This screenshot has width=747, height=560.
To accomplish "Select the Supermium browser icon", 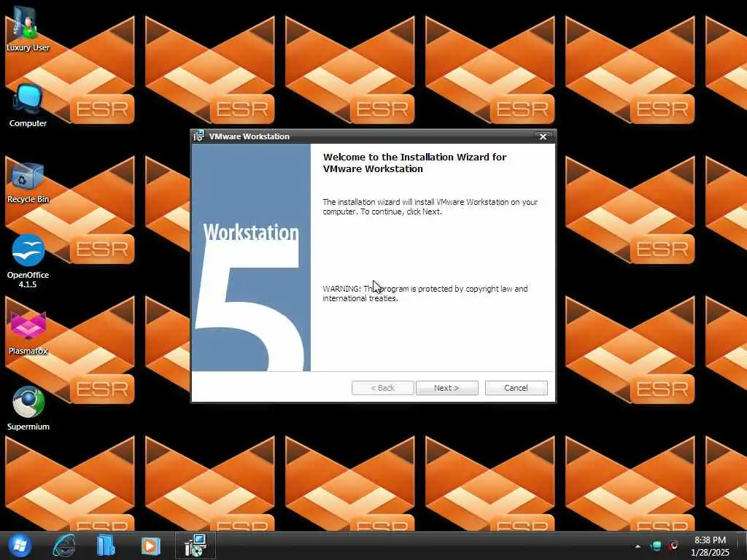I will [28, 408].
